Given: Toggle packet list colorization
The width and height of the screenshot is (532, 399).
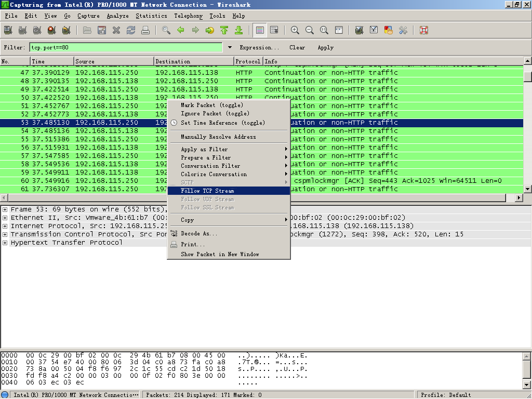Looking at the screenshot, I should tap(260, 30).
